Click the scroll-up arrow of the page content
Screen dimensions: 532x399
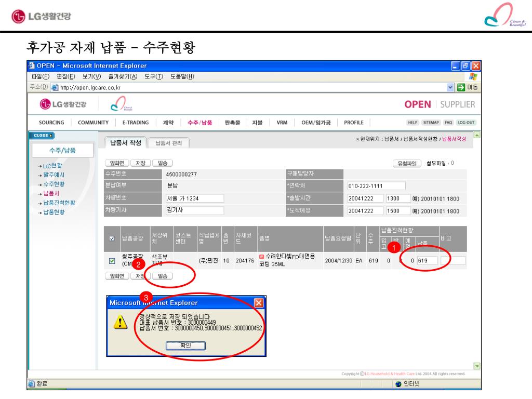[x=477, y=135]
